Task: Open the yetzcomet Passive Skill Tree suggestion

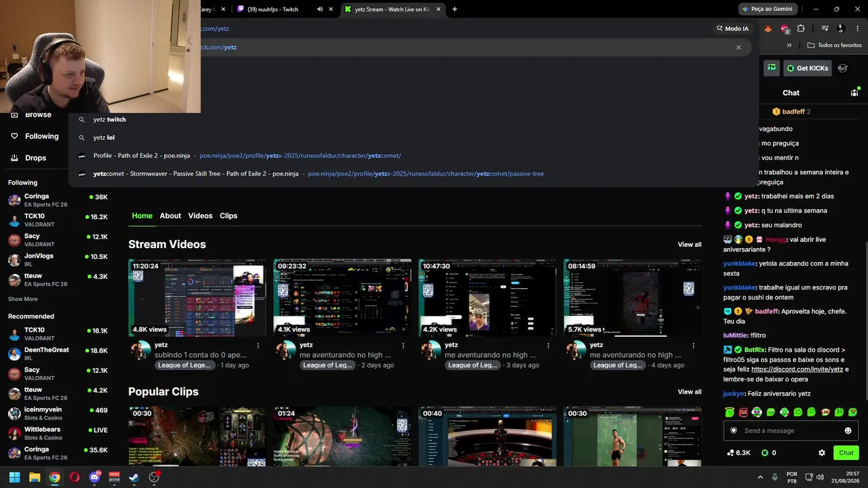Action: [x=412, y=174]
